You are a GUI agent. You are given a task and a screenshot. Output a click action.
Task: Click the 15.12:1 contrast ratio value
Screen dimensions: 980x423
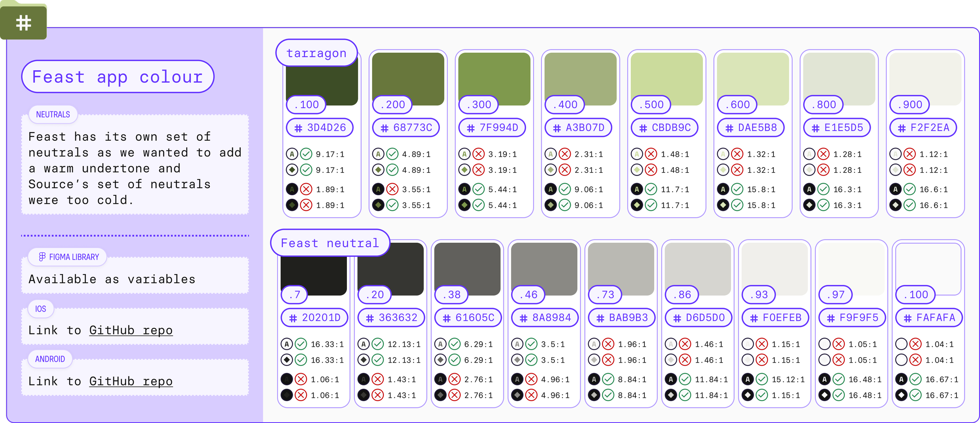pos(788,380)
